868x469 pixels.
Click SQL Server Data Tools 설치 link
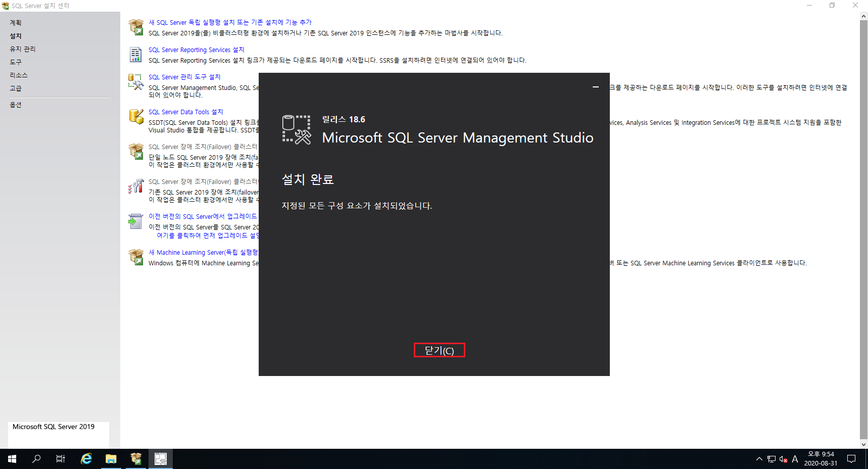tap(185, 112)
